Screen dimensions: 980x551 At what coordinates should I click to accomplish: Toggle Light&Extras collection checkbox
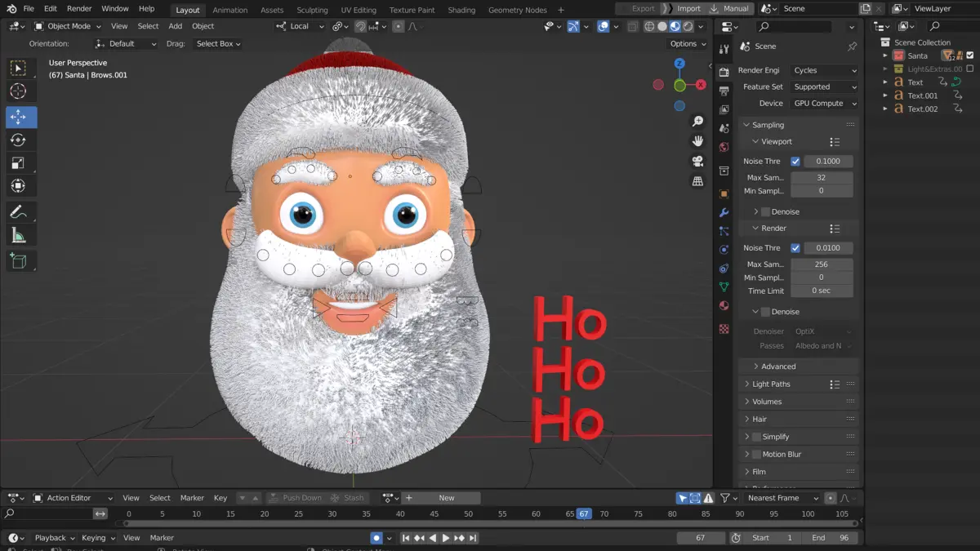(x=970, y=69)
